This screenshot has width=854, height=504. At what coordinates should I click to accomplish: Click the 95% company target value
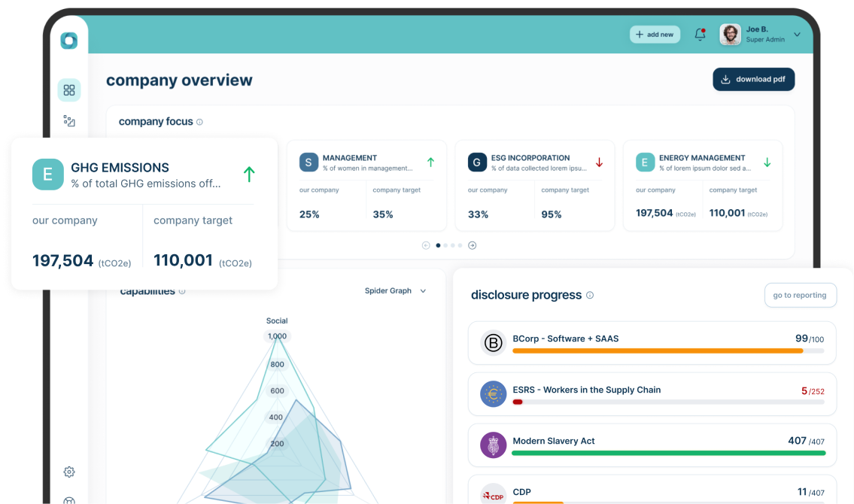click(552, 214)
